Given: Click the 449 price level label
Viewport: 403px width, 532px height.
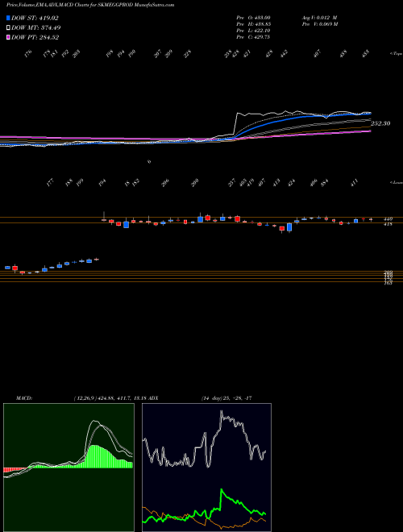Looking at the screenshot, I should pyautogui.click(x=388, y=219).
